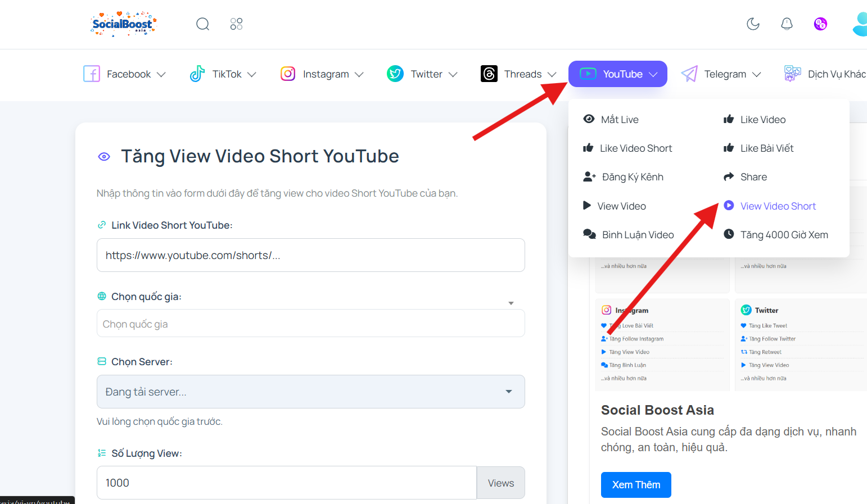Open the notifications bell
The height and width of the screenshot is (504, 867).
787,24
